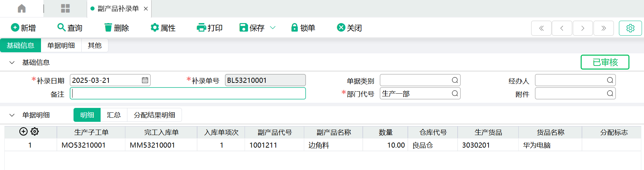The height and width of the screenshot is (170, 644).
Task: Click the 查询 search toolbar icon
Action: point(61,27)
